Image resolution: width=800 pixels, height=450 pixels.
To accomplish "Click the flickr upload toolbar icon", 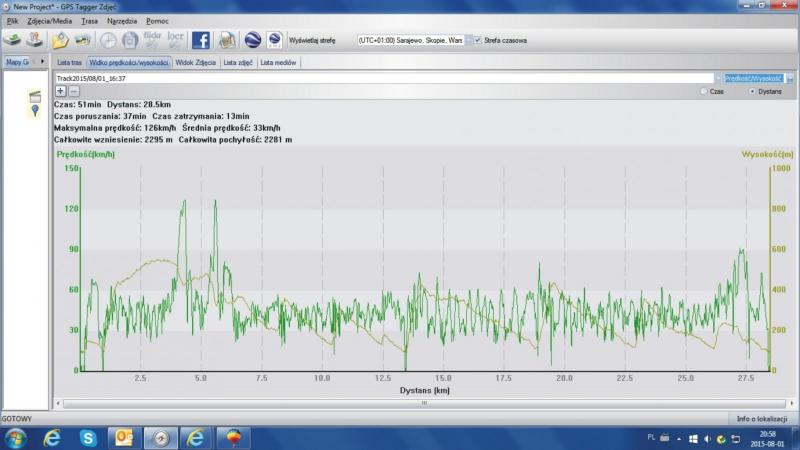I will tap(153, 40).
